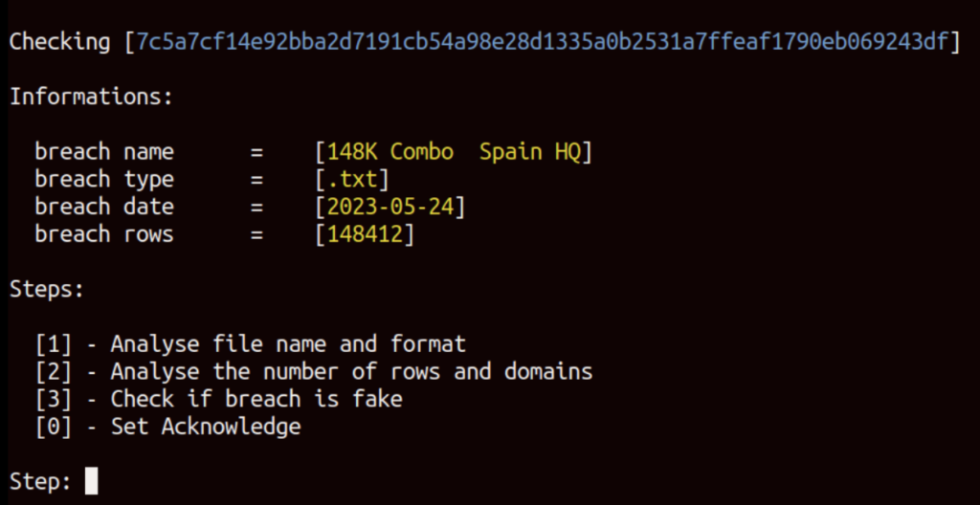
Task: Click the Checking label
Action: tap(59, 42)
